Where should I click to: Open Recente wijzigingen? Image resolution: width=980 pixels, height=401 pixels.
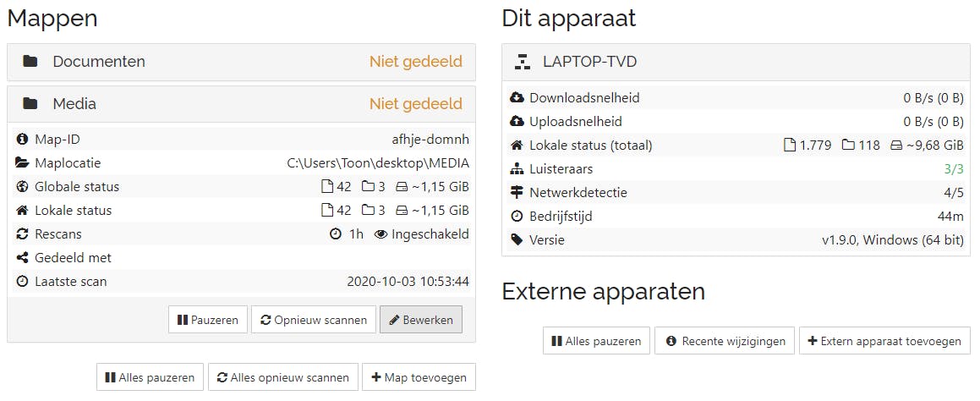725,341
